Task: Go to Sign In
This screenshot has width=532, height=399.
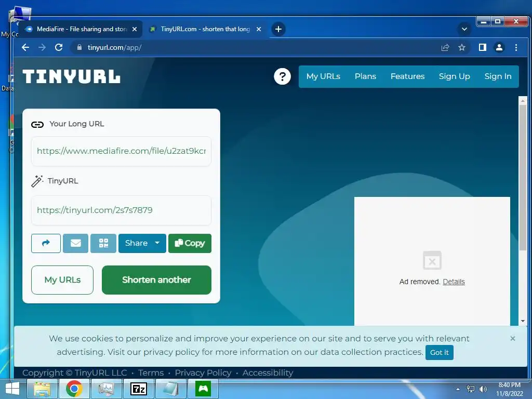Action: [498, 76]
